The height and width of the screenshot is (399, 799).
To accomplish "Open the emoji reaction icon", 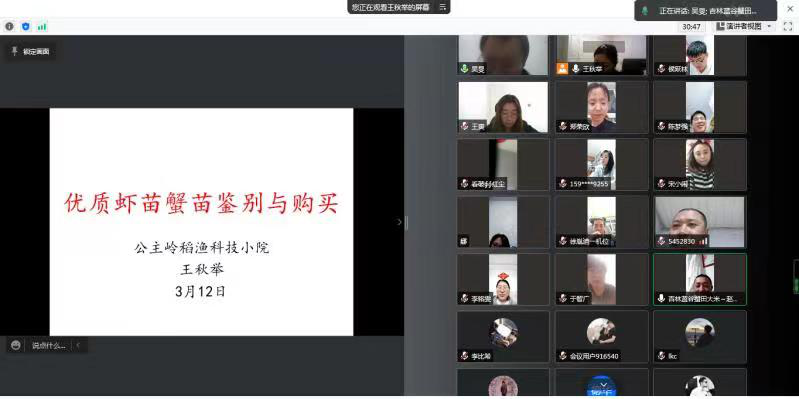I will pyautogui.click(x=16, y=345).
